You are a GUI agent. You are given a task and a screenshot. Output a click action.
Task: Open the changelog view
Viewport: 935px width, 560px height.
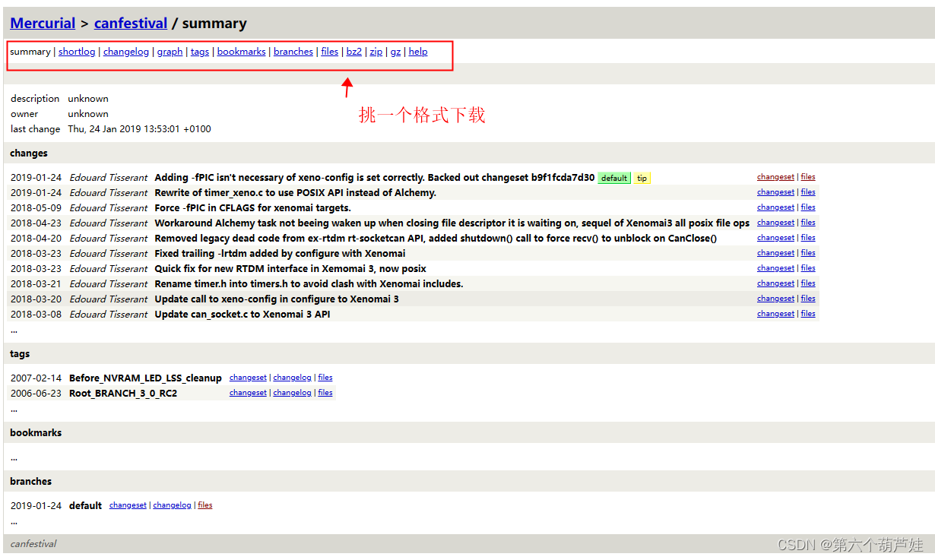(126, 52)
